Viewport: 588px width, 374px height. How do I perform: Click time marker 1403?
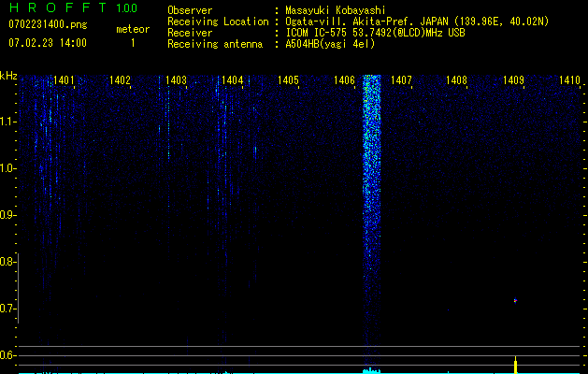point(176,80)
